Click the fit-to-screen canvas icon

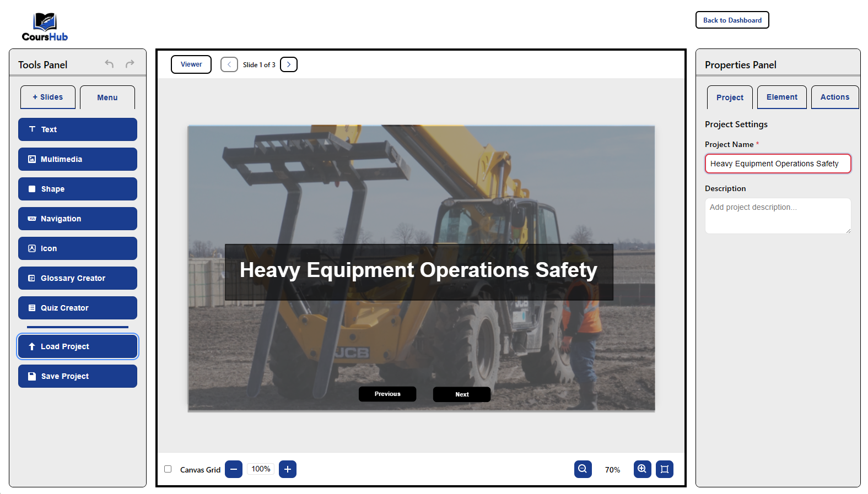(665, 469)
